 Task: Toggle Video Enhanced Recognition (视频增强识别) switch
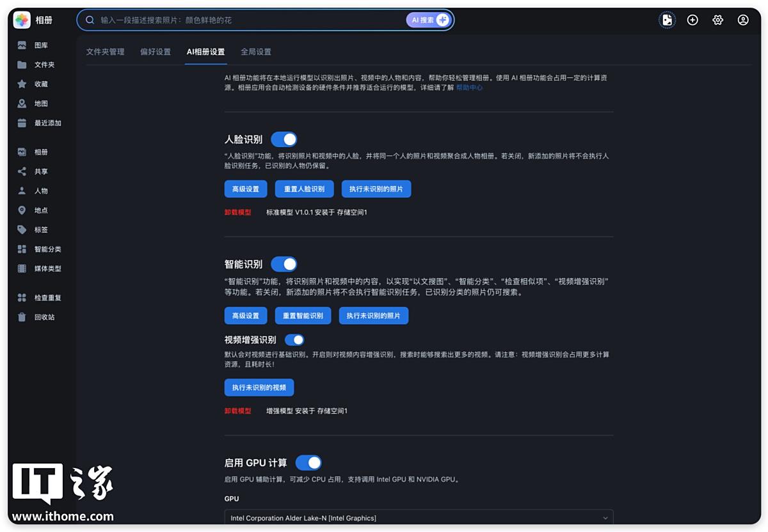tap(294, 340)
